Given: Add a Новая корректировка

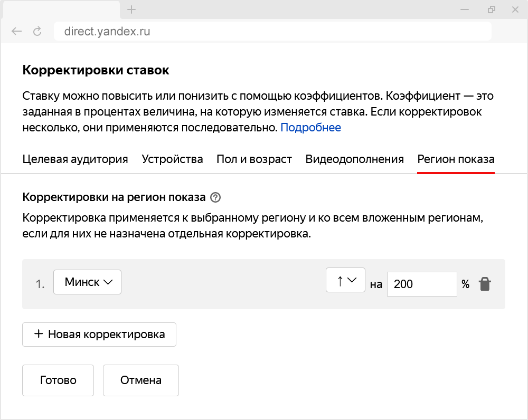Looking at the screenshot, I should (99, 335).
